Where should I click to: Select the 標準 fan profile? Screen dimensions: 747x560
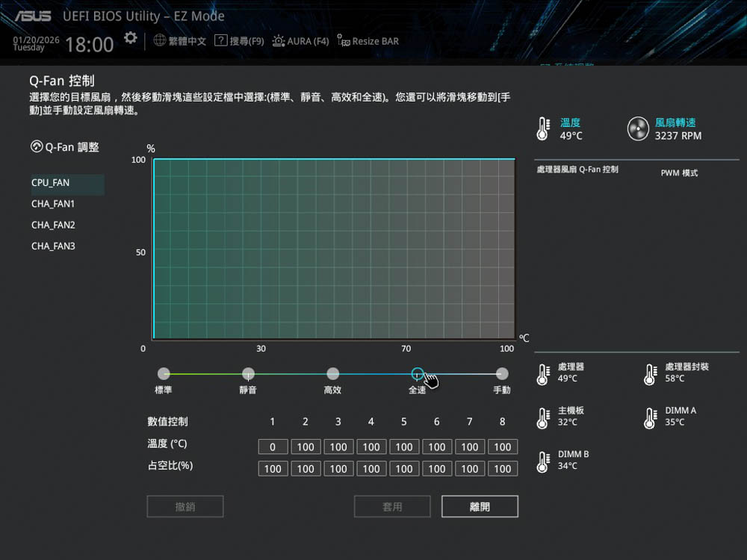164,374
